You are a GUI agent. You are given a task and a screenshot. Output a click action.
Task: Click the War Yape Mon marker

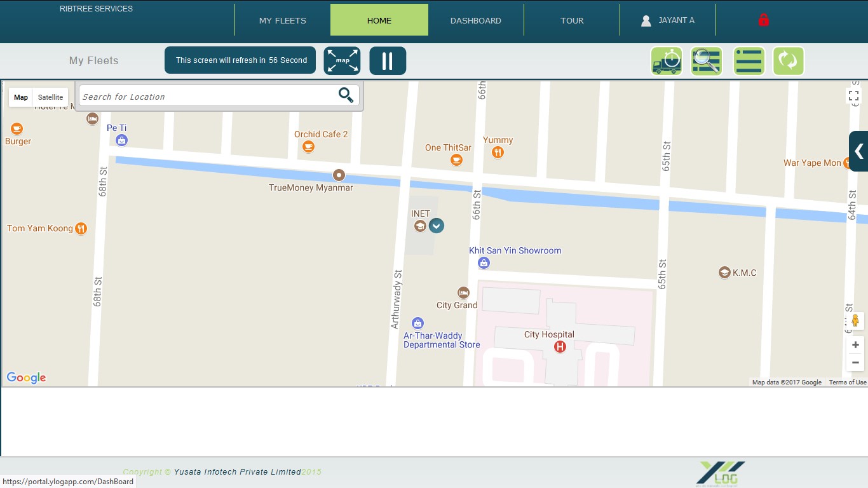(848, 163)
